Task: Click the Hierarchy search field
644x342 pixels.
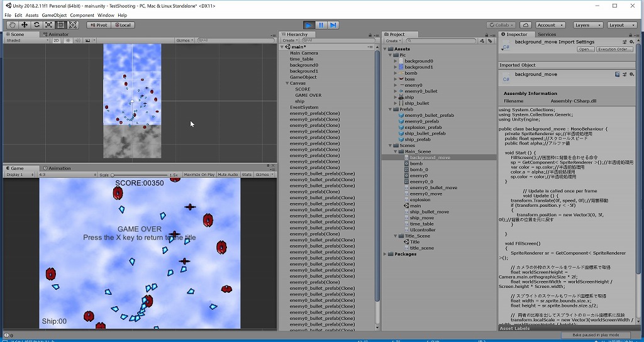Action: tap(338, 41)
